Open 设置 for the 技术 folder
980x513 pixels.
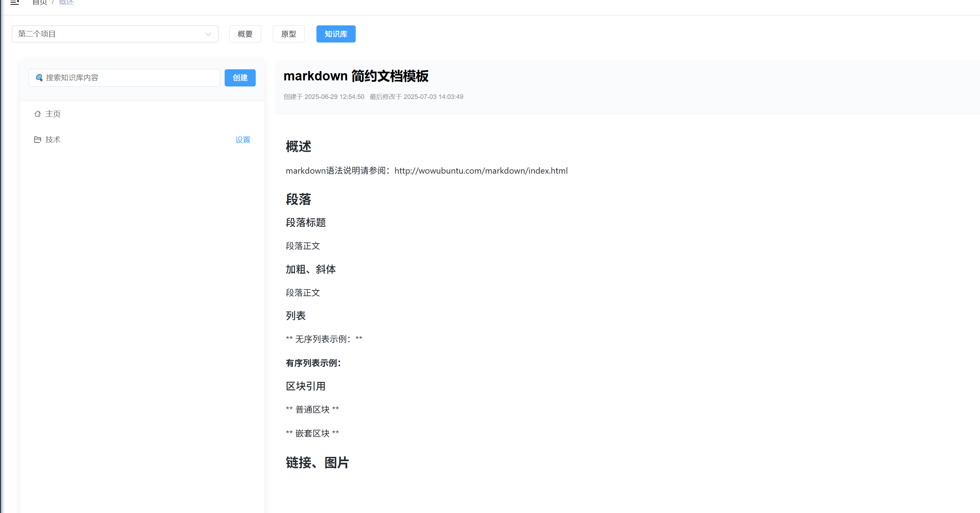point(243,140)
